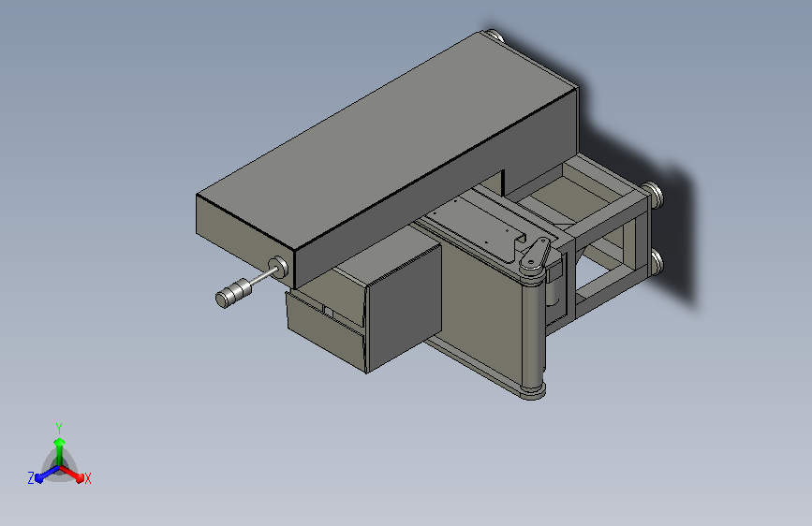Select the thin rod connecting knob to box

click(263, 277)
